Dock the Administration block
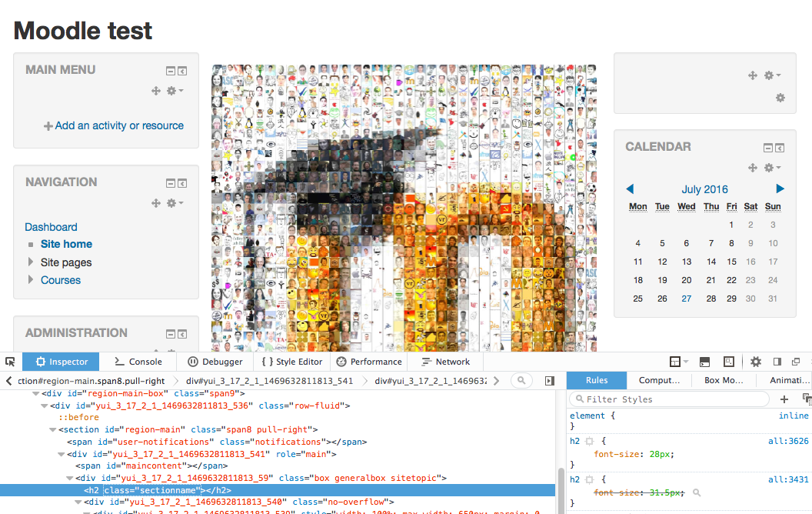 coord(182,334)
